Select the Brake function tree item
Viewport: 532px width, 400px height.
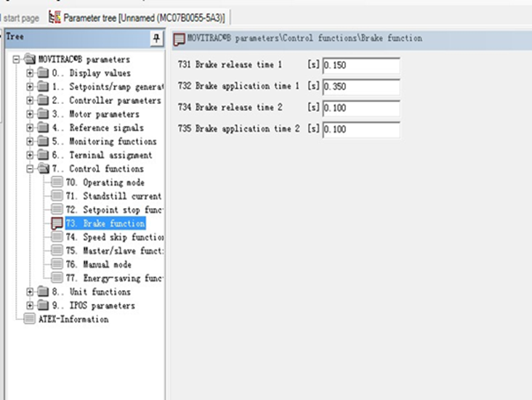pyautogui.click(x=105, y=223)
